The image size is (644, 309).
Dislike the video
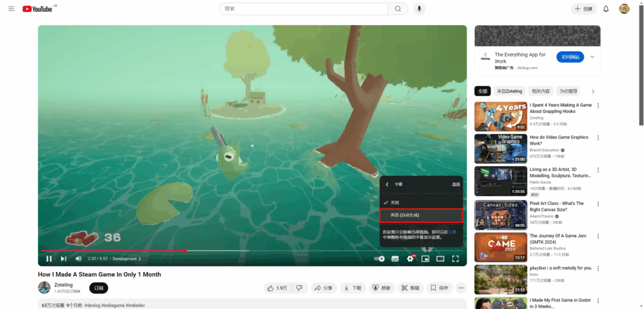click(x=299, y=288)
